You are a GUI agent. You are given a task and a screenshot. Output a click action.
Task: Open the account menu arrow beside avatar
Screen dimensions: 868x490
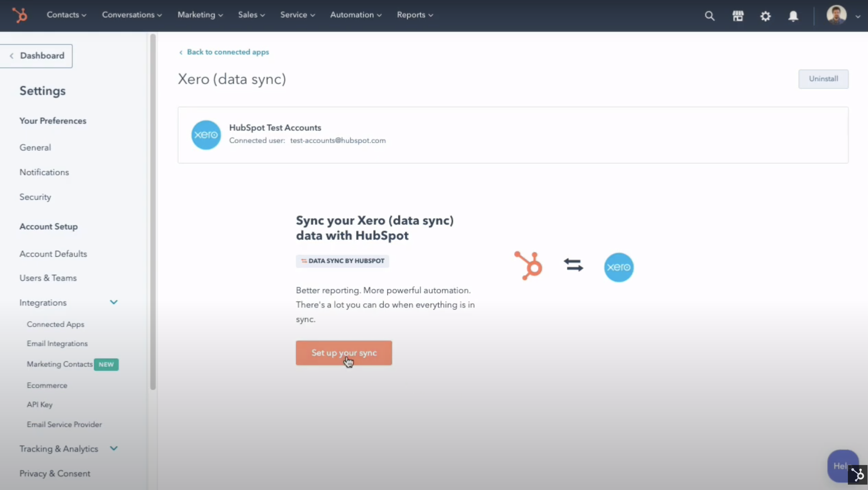click(858, 16)
